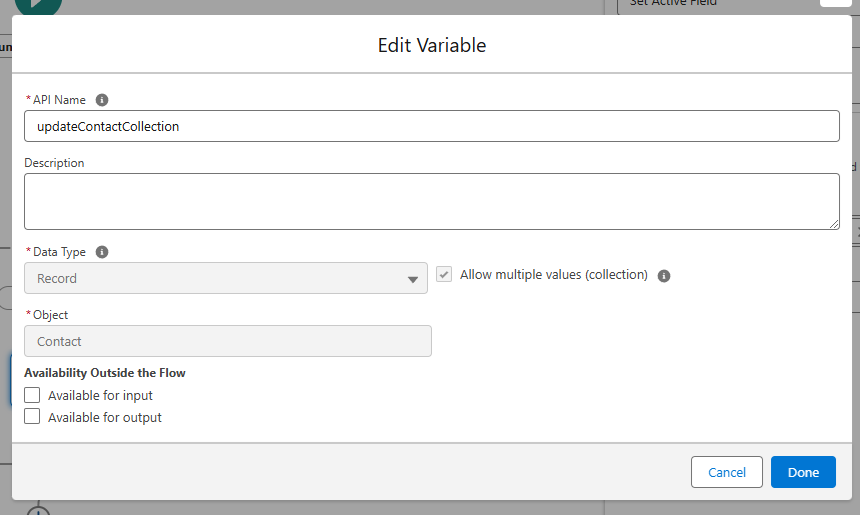Viewport: 860px width, 515px height.
Task: Check the Available for output checkbox
Action: coord(32,417)
